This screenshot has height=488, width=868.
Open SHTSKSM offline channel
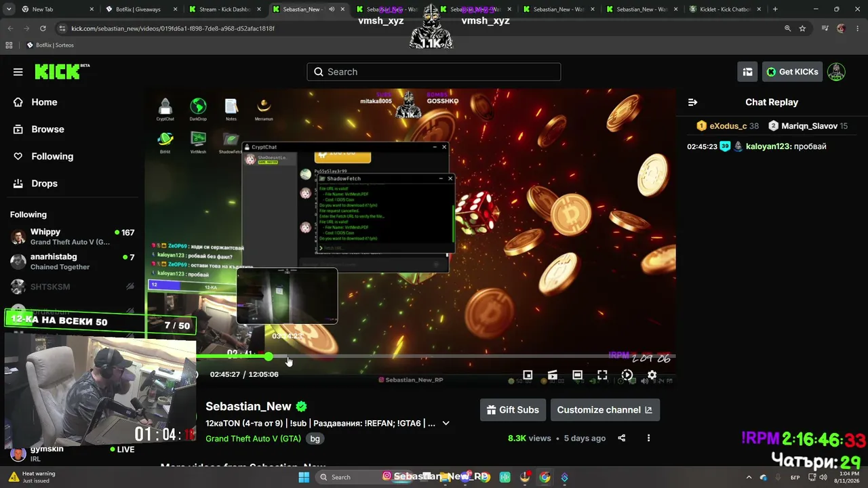pos(73,287)
